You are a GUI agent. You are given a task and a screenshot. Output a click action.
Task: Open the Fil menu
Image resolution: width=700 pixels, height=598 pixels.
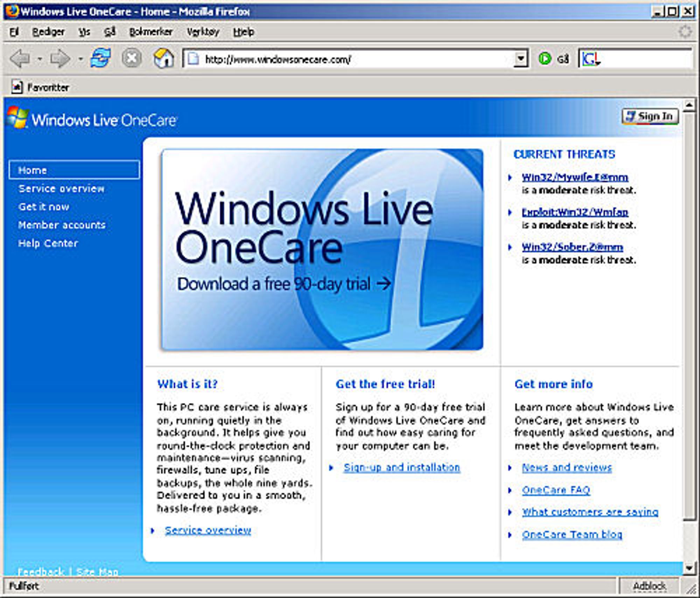14,32
